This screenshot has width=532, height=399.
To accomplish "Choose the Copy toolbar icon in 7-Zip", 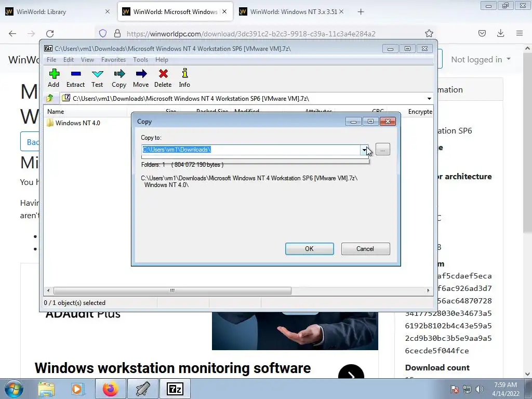I will [119, 78].
